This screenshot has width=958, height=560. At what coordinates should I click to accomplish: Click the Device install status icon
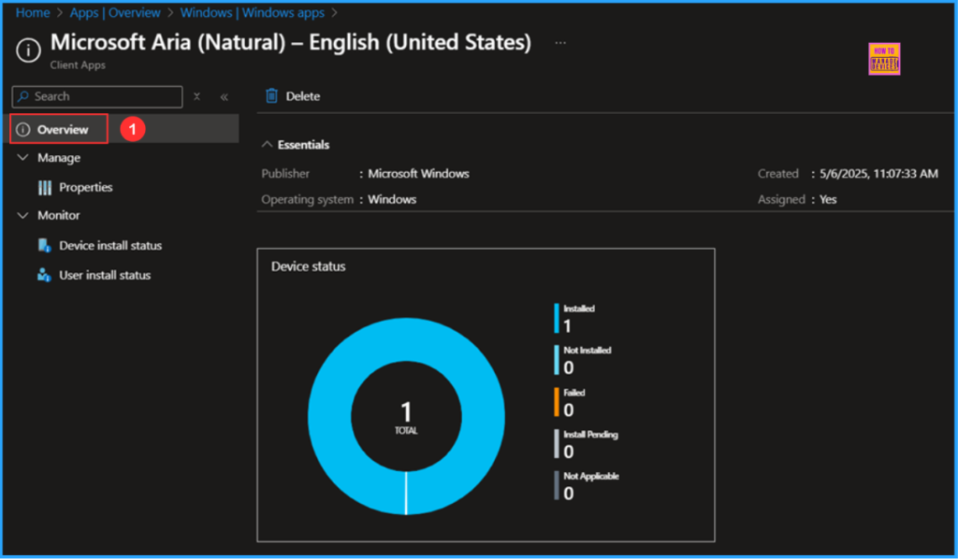click(x=44, y=246)
